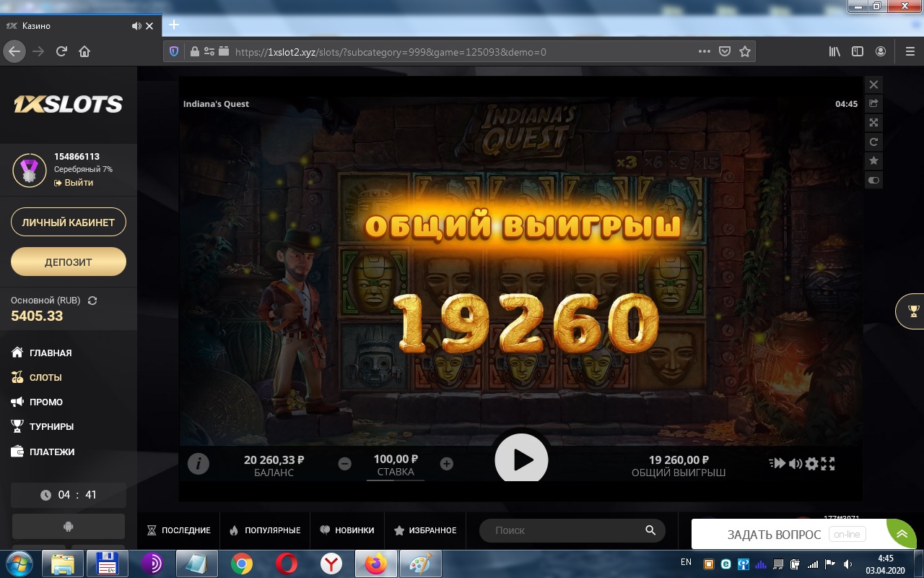Open Paint from the taskbar
This screenshot has height=578, width=924.
pyautogui.click(x=421, y=564)
